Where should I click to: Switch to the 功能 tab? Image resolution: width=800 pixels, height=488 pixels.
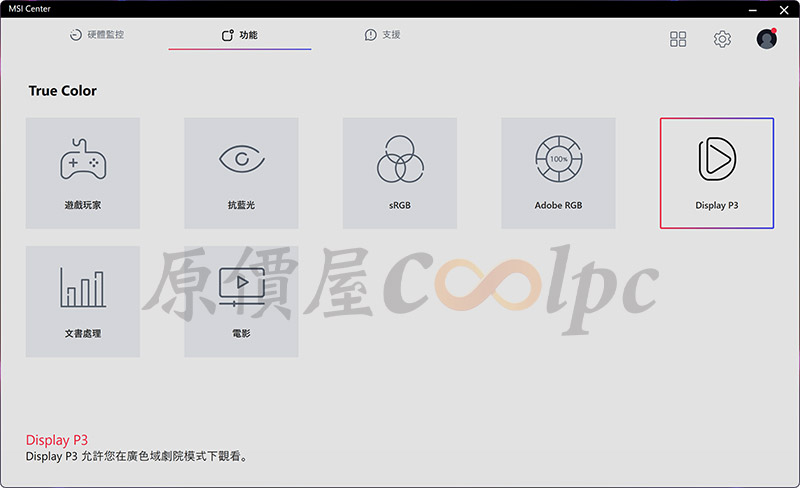240,35
